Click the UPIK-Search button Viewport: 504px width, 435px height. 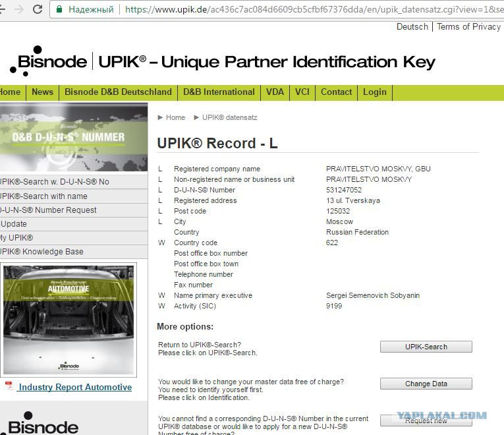click(x=426, y=347)
